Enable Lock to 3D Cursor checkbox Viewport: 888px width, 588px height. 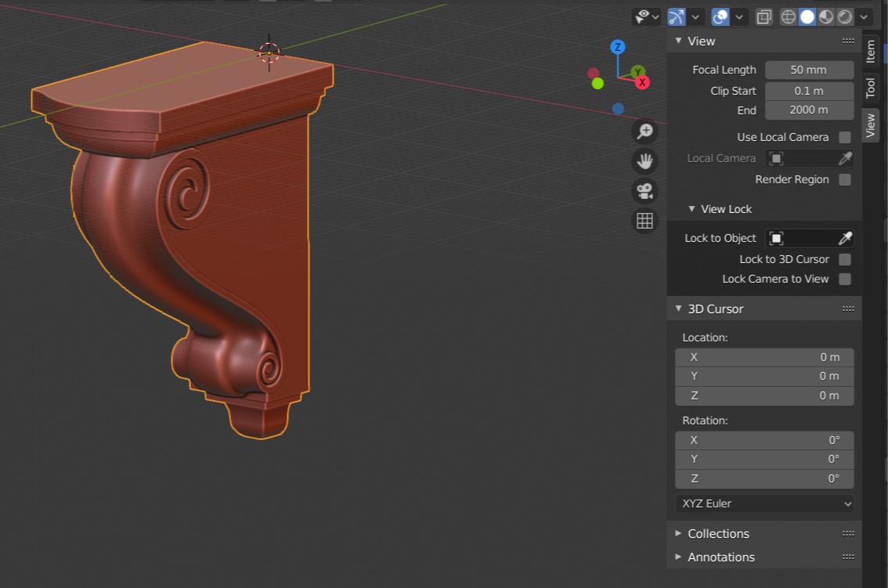pos(844,259)
